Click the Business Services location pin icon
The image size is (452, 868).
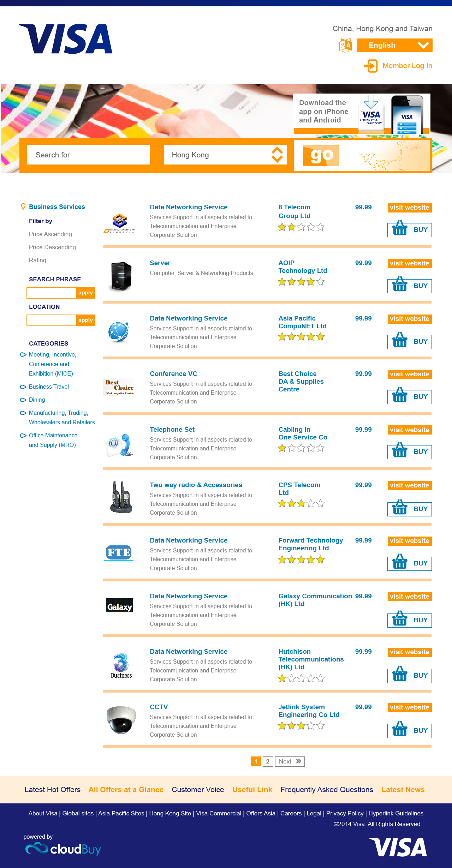pyautogui.click(x=23, y=206)
